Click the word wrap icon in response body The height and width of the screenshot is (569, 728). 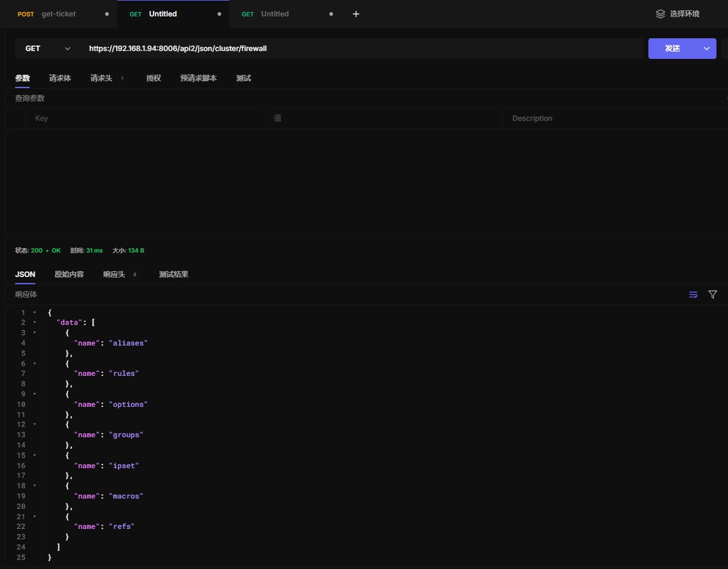693,295
